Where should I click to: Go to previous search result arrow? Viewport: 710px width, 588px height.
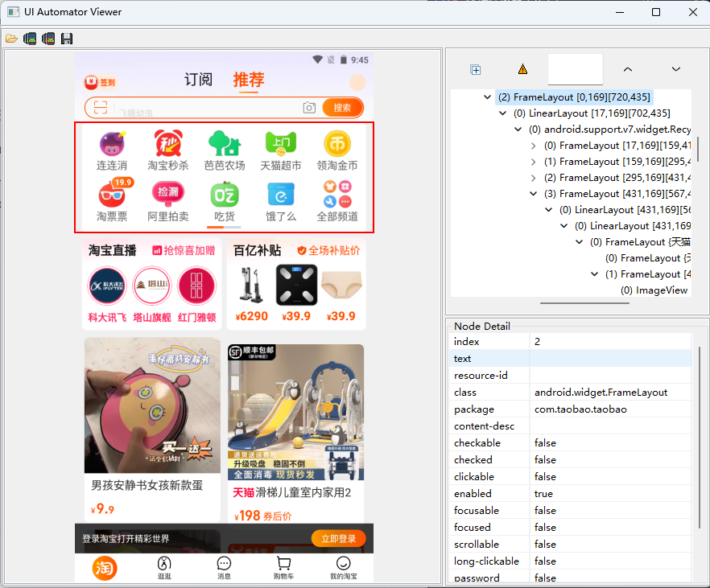(x=628, y=69)
